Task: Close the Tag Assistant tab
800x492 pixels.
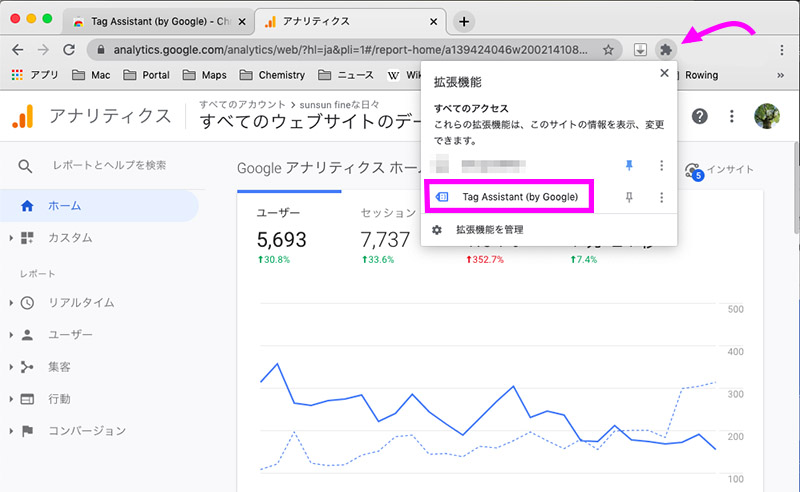Action: [x=242, y=21]
